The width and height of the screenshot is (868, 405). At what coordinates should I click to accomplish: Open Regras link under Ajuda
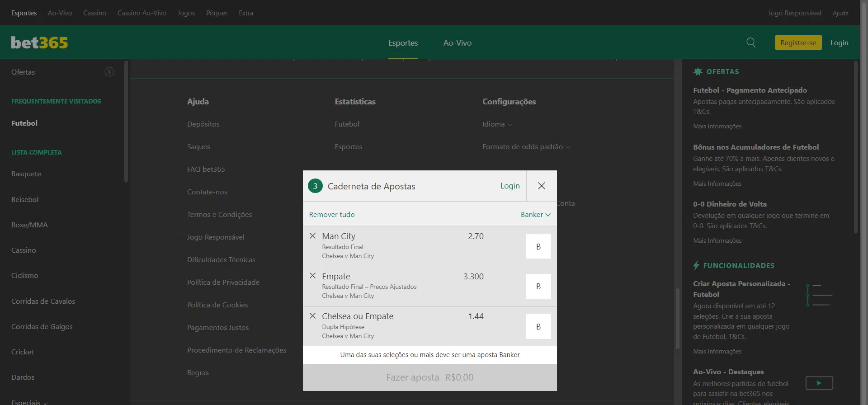coord(198,372)
